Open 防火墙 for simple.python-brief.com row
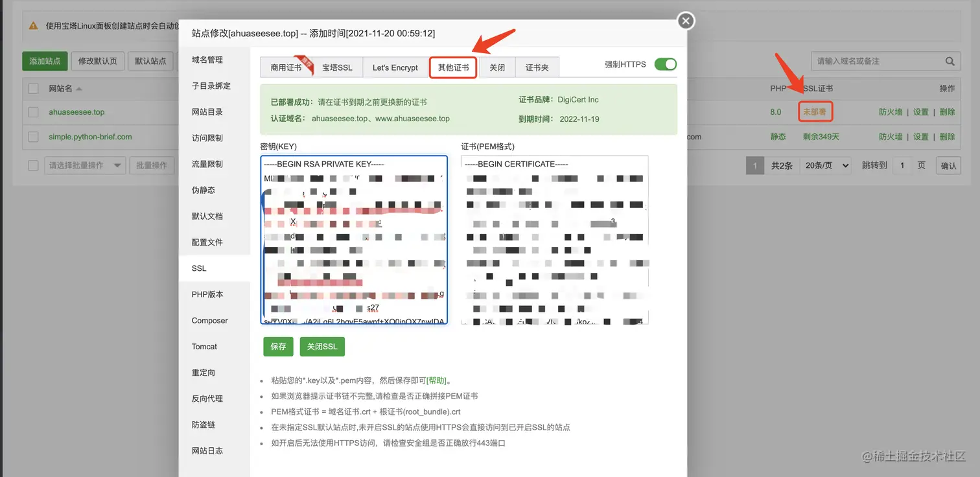980x477 pixels. pyautogui.click(x=891, y=137)
